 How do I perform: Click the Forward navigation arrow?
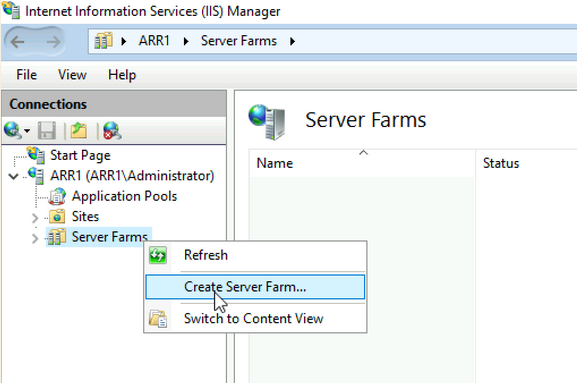coord(54,42)
